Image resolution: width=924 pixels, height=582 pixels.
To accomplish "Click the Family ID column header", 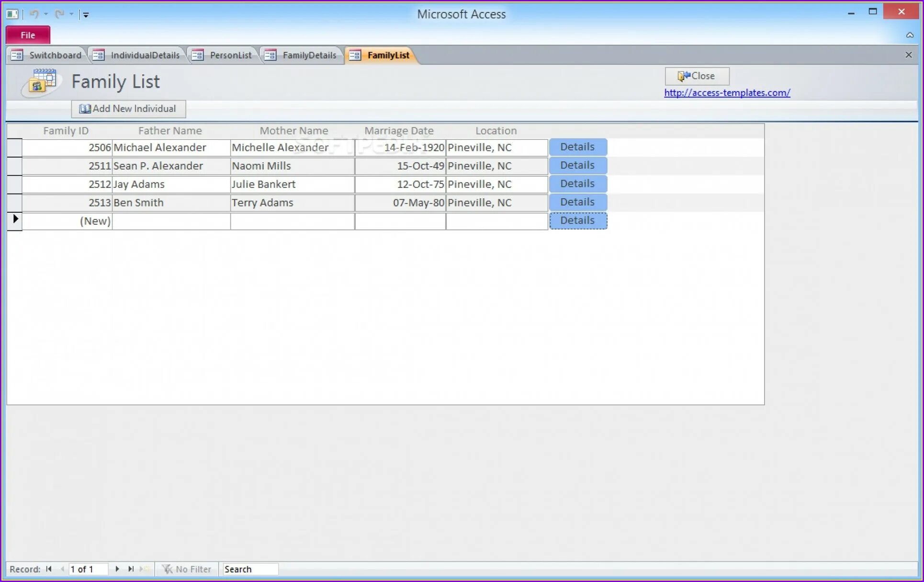I will tap(66, 131).
